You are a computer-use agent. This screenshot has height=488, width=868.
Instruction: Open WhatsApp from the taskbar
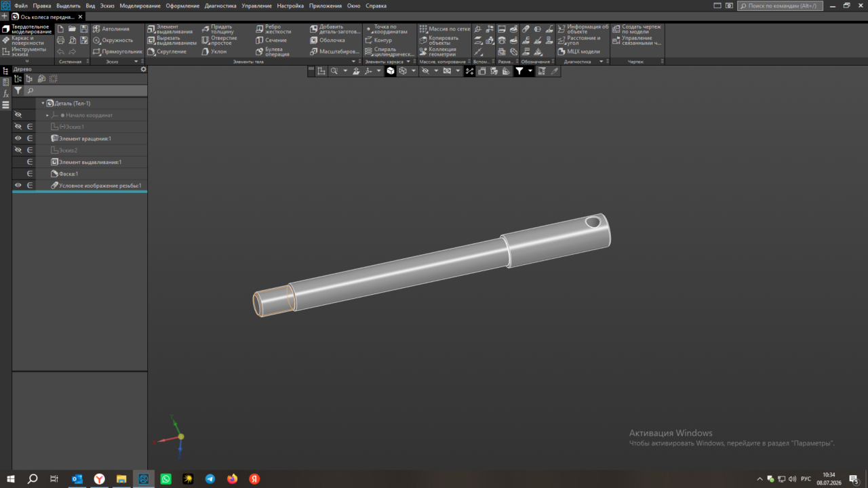click(x=166, y=479)
